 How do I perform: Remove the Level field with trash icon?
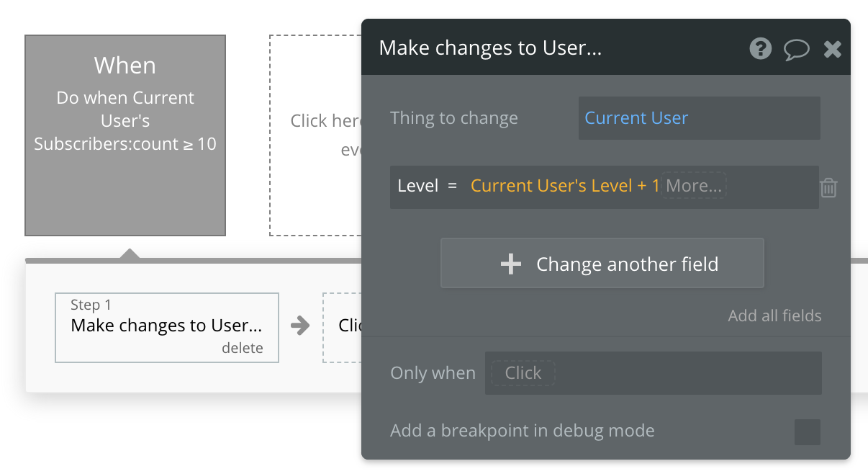tap(828, 188)
